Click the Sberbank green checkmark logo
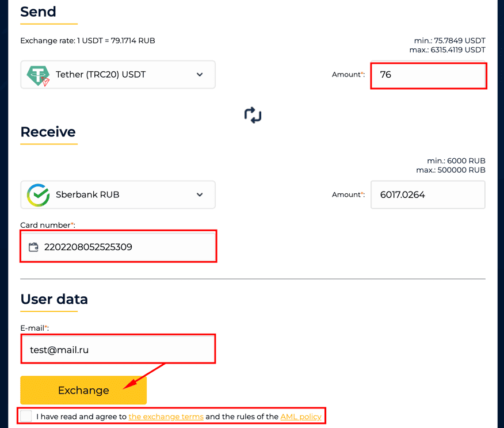 tap(38, 194)
